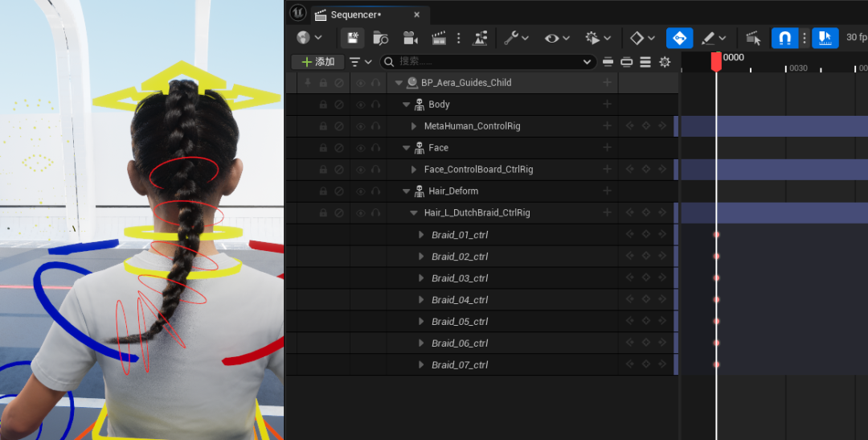Toggle the Auto-Key button
Image resolution: width=868 pixels, height=440 pixels.
(x=679, y=38)
